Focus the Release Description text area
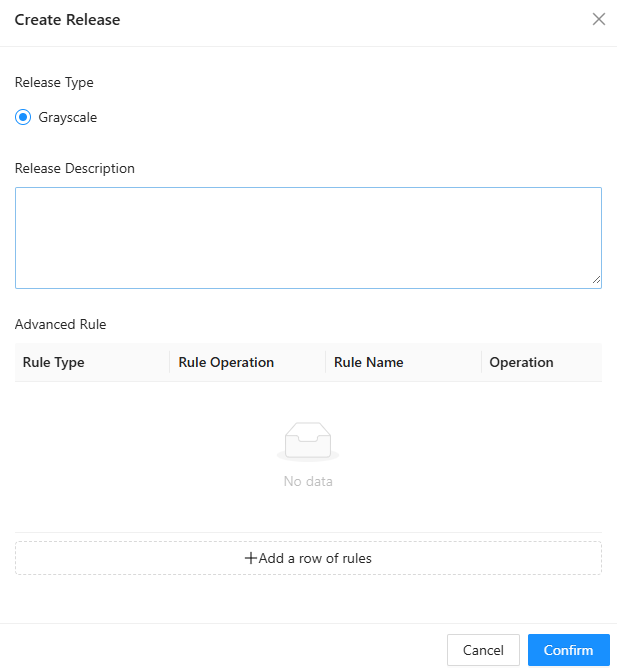The height and width of the screenshot is (672, 617). pos(308,237)
